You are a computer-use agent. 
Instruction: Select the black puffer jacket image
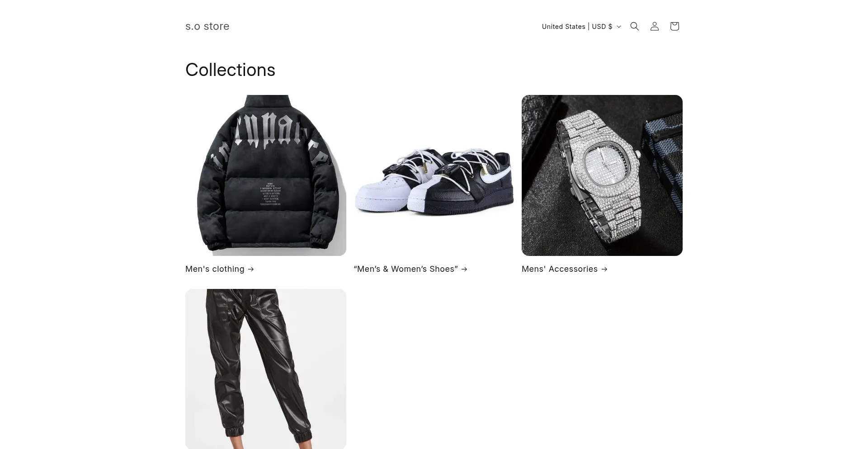click(x=266, y=175)
